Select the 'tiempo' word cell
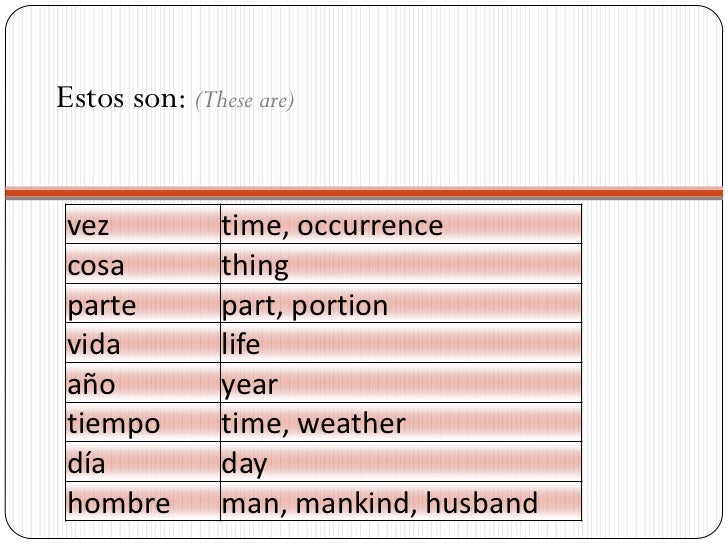This screenshot has height=546, width=728. point(143,422)
